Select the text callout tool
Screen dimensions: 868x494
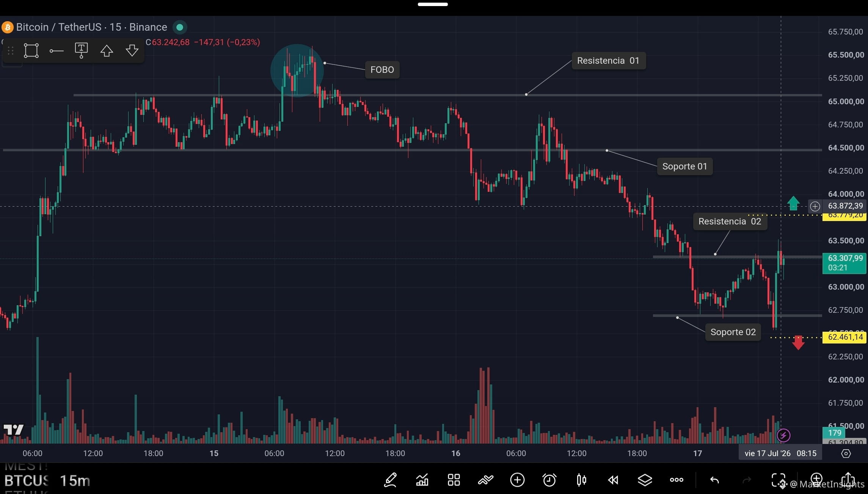coord(81,50)
